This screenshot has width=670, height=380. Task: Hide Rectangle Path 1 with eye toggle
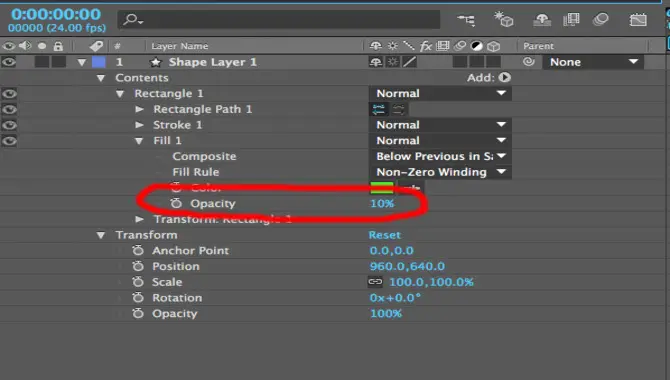9,109
